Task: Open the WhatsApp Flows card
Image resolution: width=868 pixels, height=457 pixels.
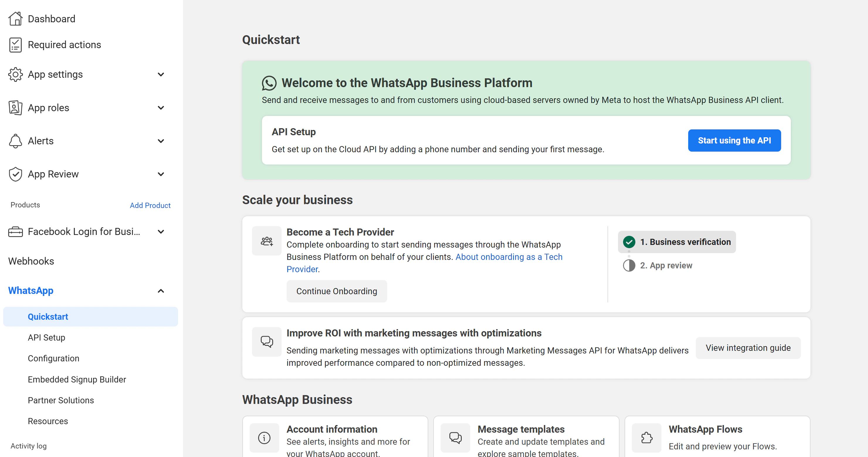Action: click(718, 437)
